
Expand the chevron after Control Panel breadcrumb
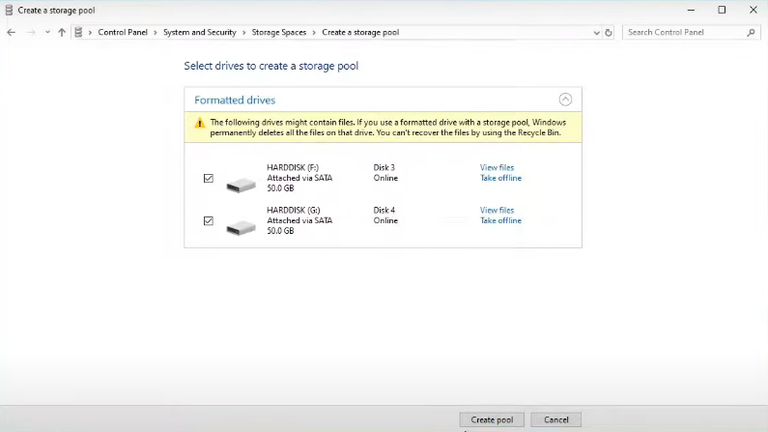pos(155,32)
